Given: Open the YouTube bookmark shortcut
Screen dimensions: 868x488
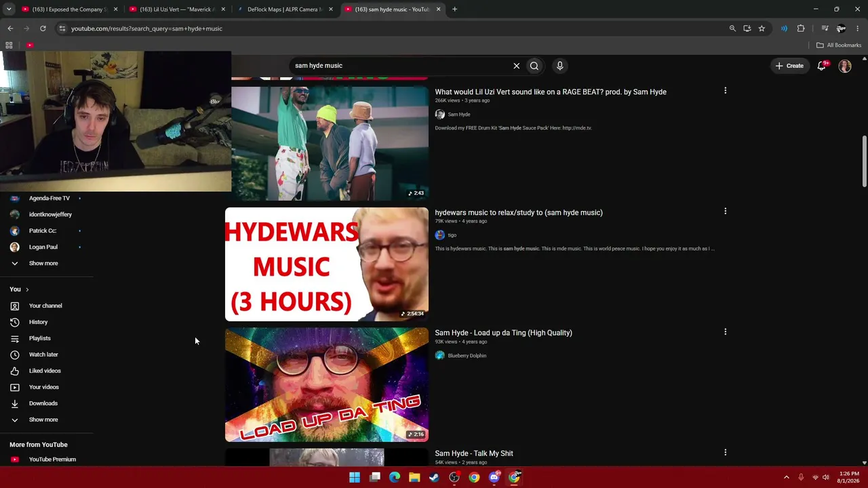Looking at the screenshot, I should click(30, 45).
